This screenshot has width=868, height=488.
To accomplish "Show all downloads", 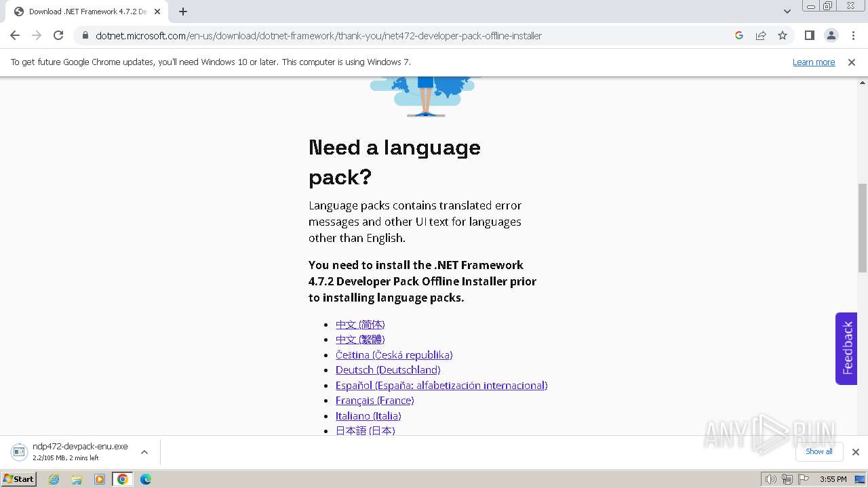I will click(819, 452).
